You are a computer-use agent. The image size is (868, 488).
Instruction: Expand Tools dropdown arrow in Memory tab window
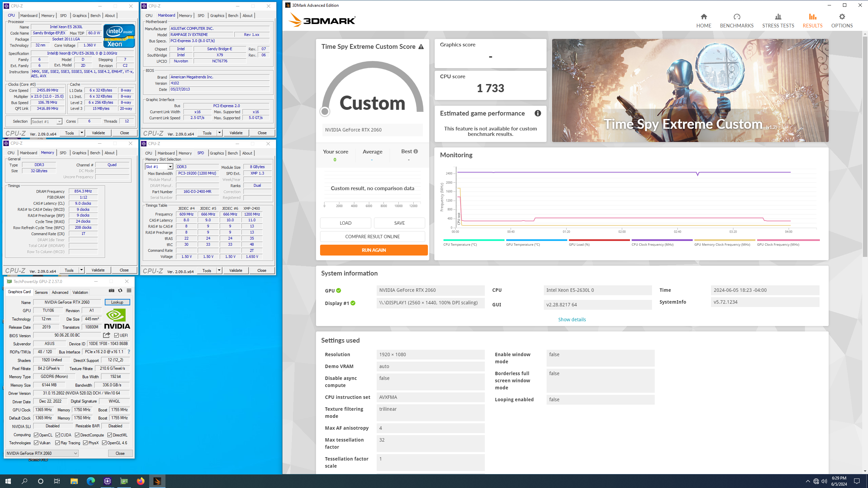point(81,270)
